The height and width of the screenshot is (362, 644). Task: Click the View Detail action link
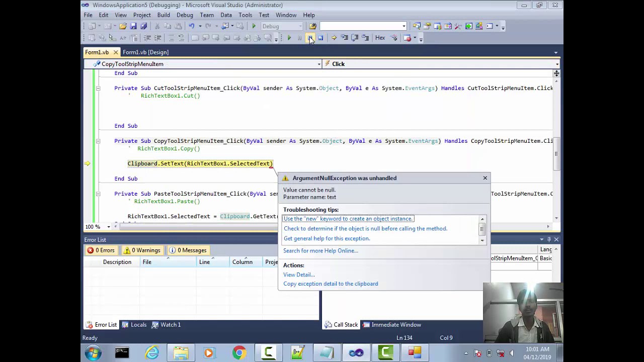[299, 275]
